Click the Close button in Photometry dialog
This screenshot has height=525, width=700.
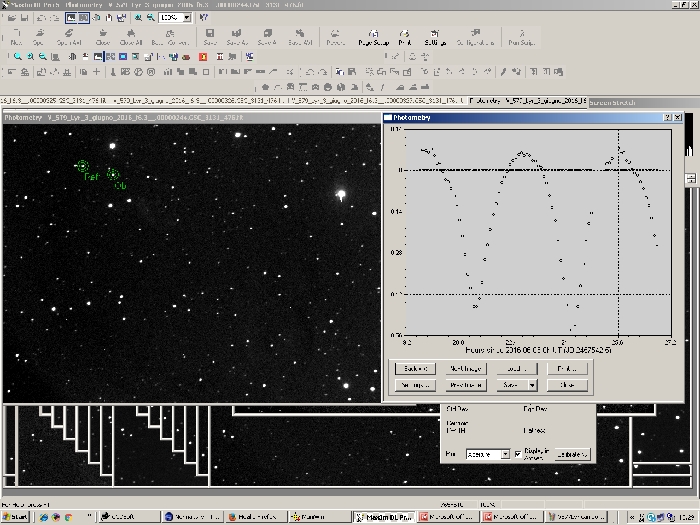[567, 385]
